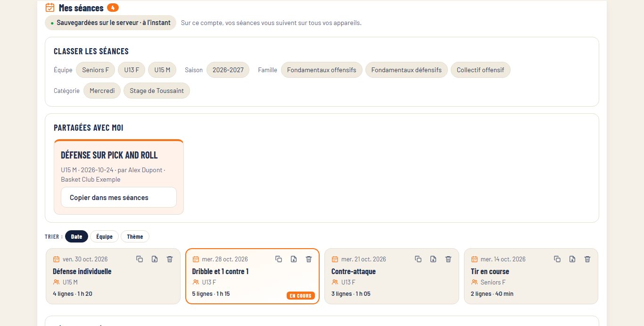
Task: Open the Dribble et 1 contre 1 title
Action: point(220,271)
